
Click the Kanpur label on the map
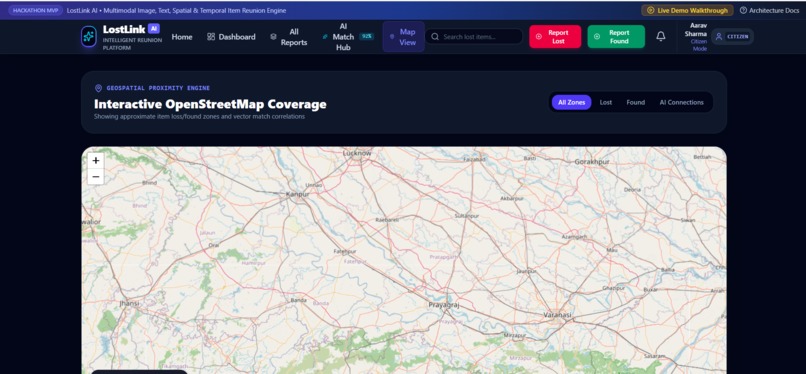click(298, 194)
